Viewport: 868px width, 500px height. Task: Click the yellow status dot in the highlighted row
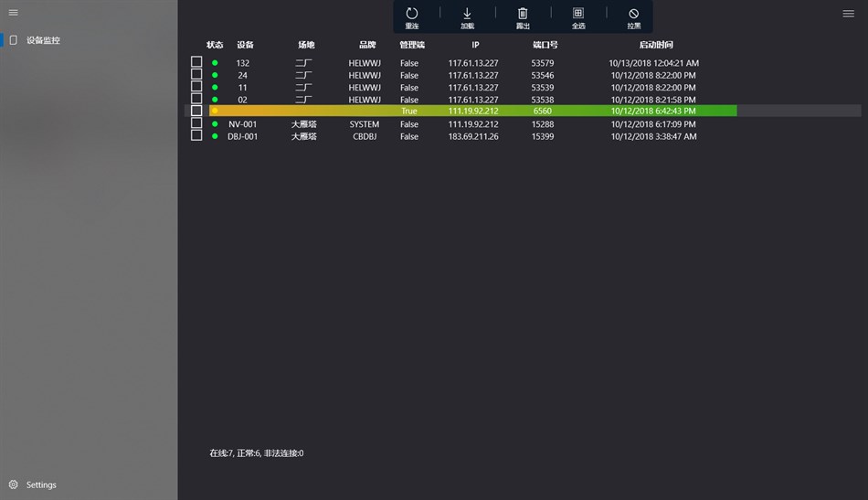click(215, 111)
